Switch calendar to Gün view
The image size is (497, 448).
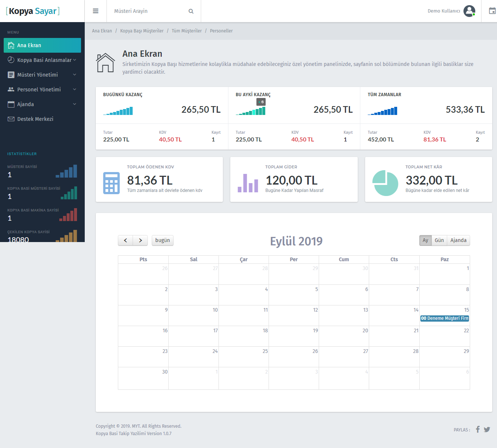pos(439,240)
